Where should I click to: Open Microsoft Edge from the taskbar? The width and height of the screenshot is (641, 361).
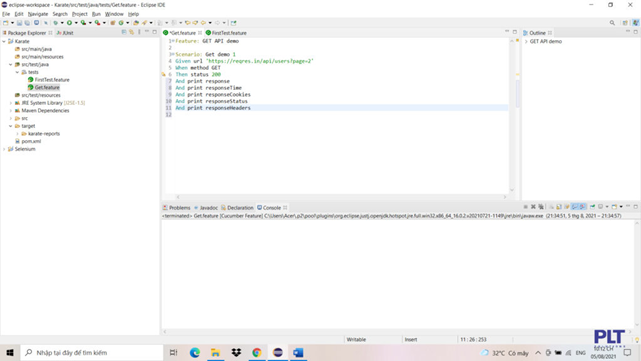coord(195,352)
